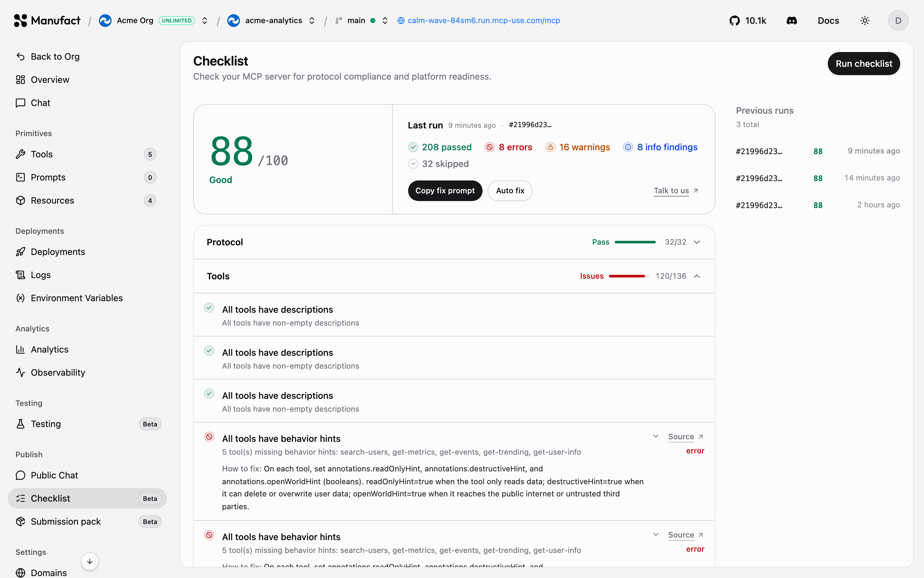Open the Prompts primitives page

(x=87, y=177)
